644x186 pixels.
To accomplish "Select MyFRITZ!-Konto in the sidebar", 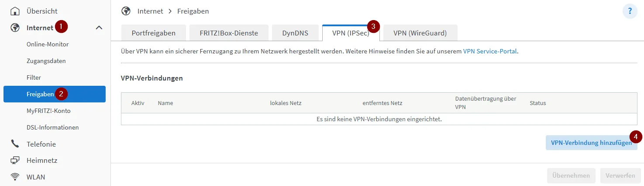I will click(48, 111).
